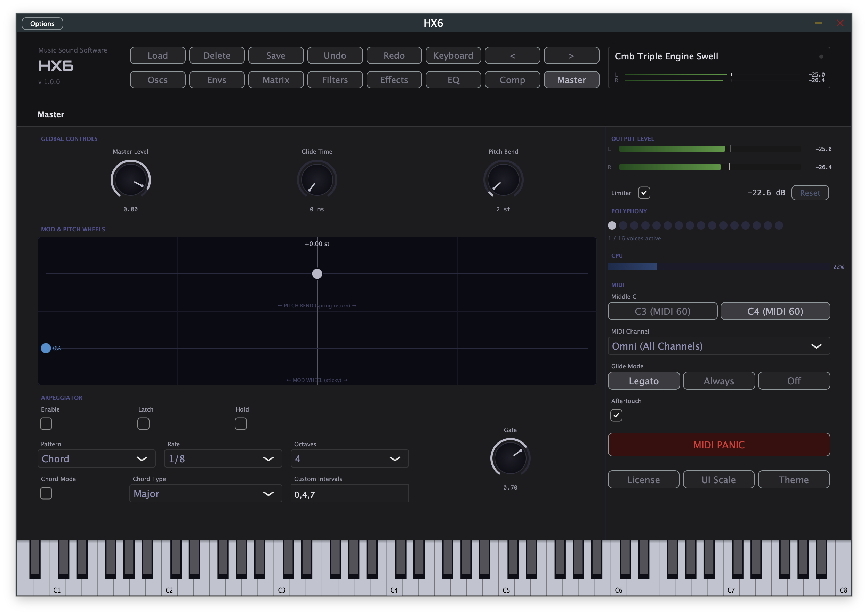Screen dimensions: 868x615
Task: Click the Load preset button
Action: point(158,56)
